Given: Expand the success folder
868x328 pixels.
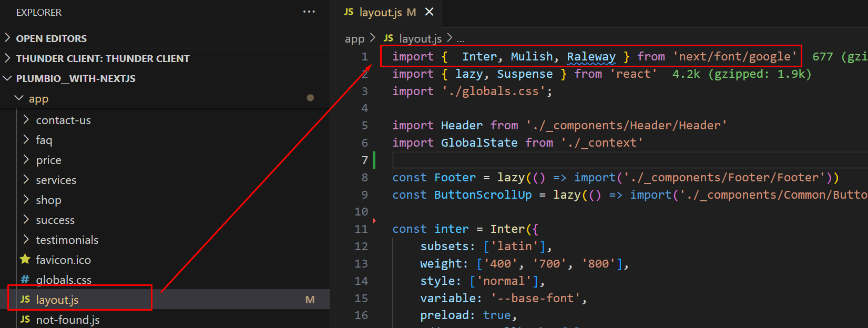Looking at the screenshot, I should [26, 220].
